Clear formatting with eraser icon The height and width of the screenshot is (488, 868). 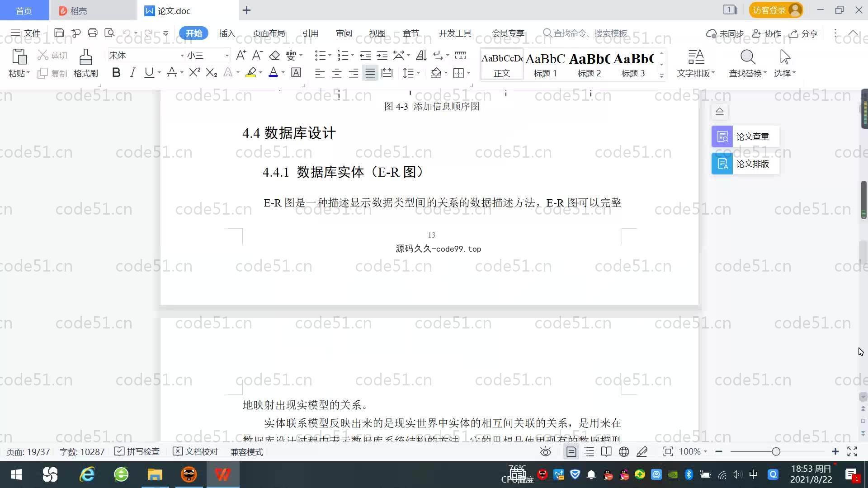(x=274, y=55)
